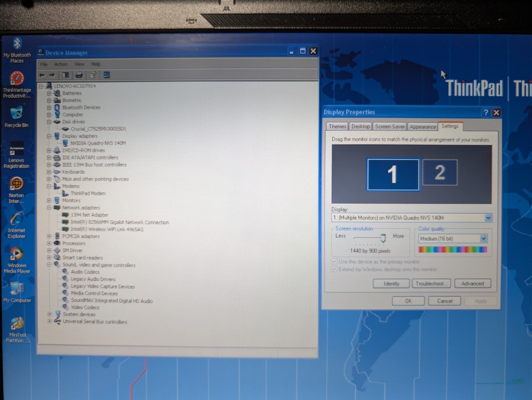
Task: Click the Properties icon in Device Manager toolbar
Action: (x=93, y=75)
